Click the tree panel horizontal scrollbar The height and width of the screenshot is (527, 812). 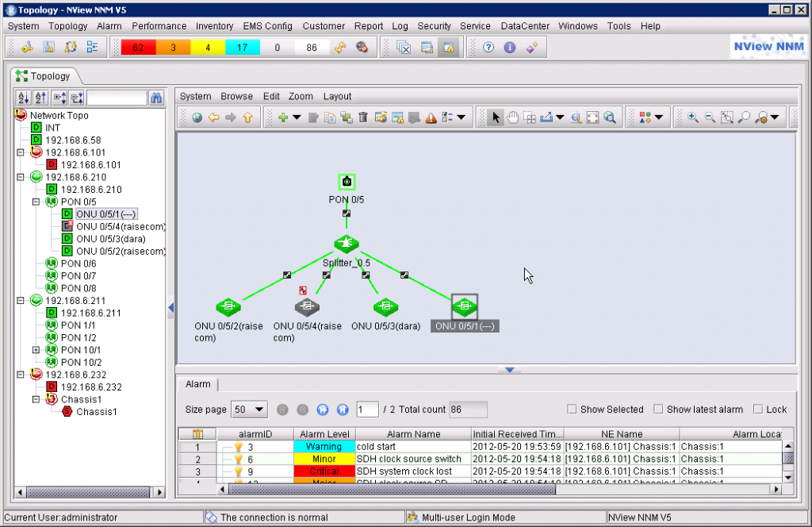click(89, 492)
